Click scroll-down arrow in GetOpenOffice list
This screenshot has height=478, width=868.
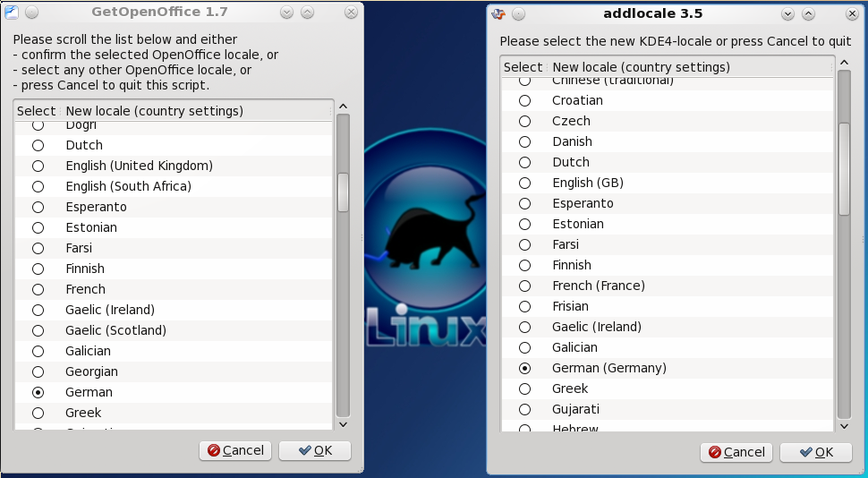344,424
